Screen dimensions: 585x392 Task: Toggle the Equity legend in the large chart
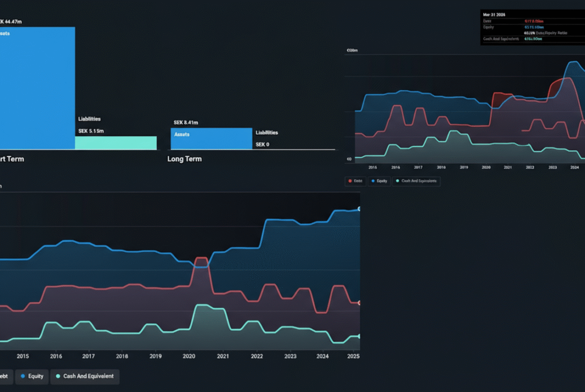(x=32, y=376)
